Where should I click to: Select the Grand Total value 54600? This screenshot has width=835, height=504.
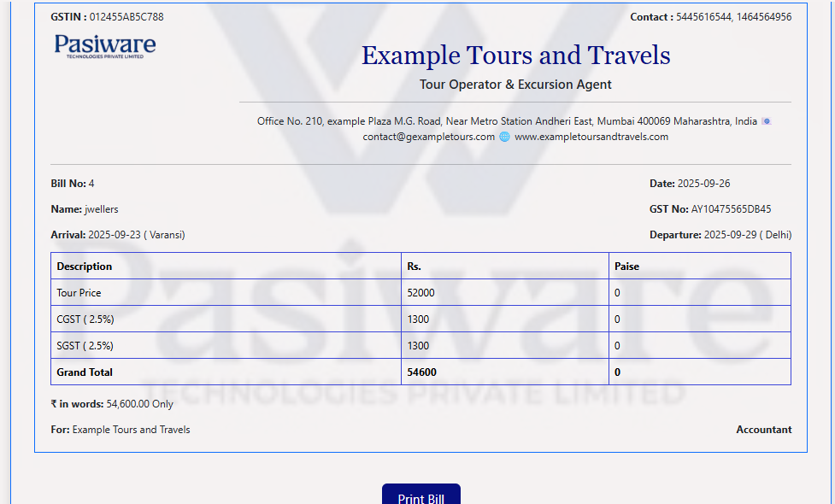click(x=422, y=372)
